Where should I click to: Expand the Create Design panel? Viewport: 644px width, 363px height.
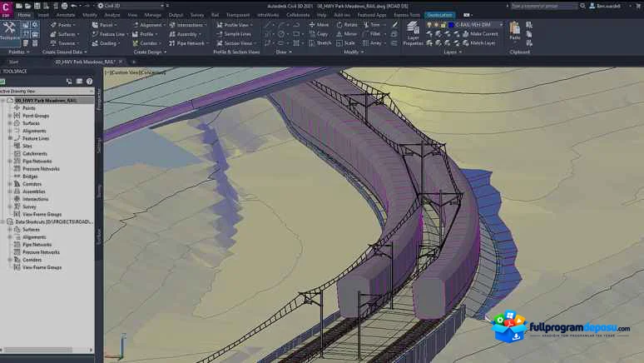point(150,52)
